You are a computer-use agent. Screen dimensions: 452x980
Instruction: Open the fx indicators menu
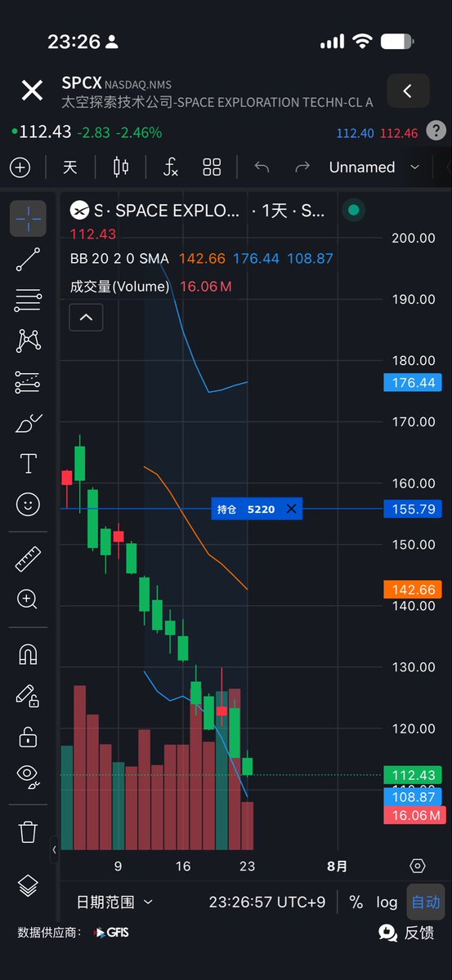(170, 167)
